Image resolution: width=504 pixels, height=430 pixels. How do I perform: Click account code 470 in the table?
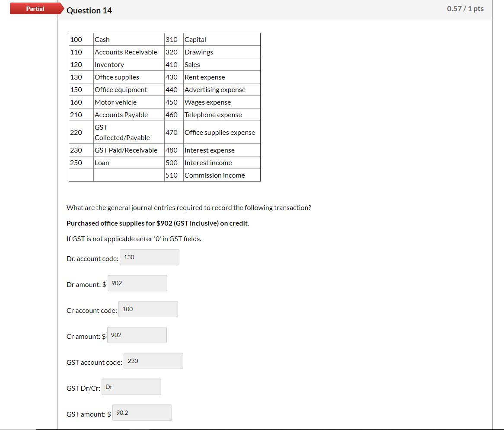pos(174,132)
